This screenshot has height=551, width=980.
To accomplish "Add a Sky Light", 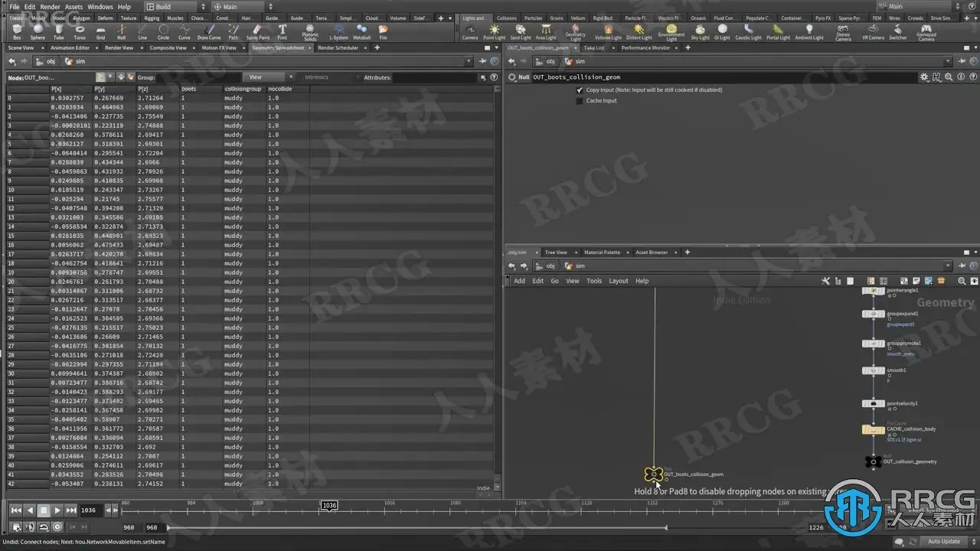I will [700, 32].
